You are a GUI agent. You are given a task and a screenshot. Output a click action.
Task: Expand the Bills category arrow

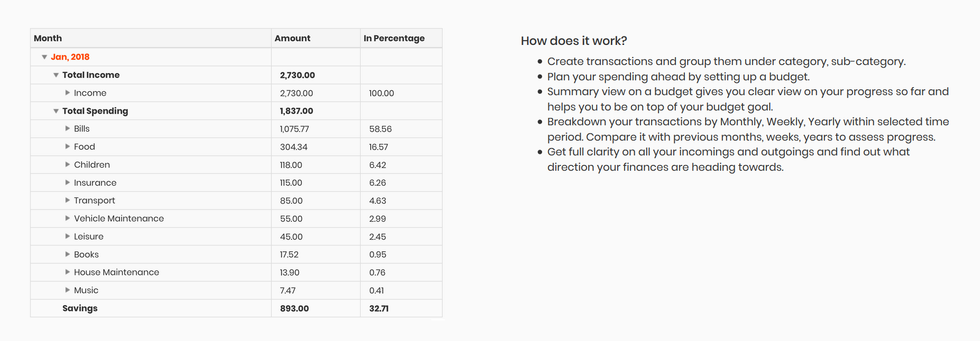tap(68, 128)
